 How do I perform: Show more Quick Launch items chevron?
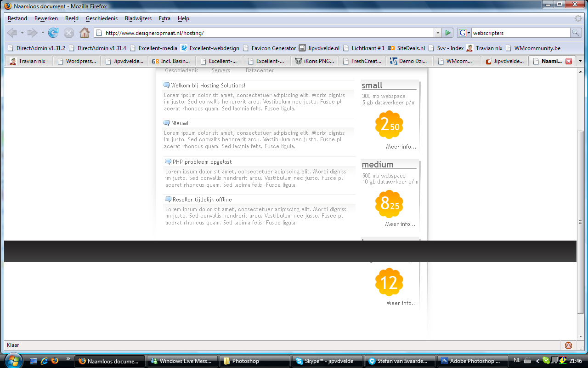68,358
